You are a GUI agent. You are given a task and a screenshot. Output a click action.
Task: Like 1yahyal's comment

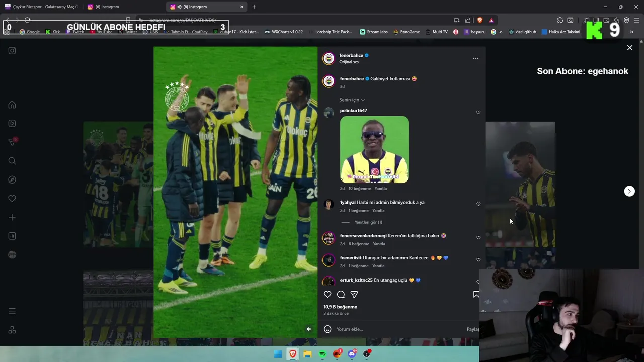[478, 204]
